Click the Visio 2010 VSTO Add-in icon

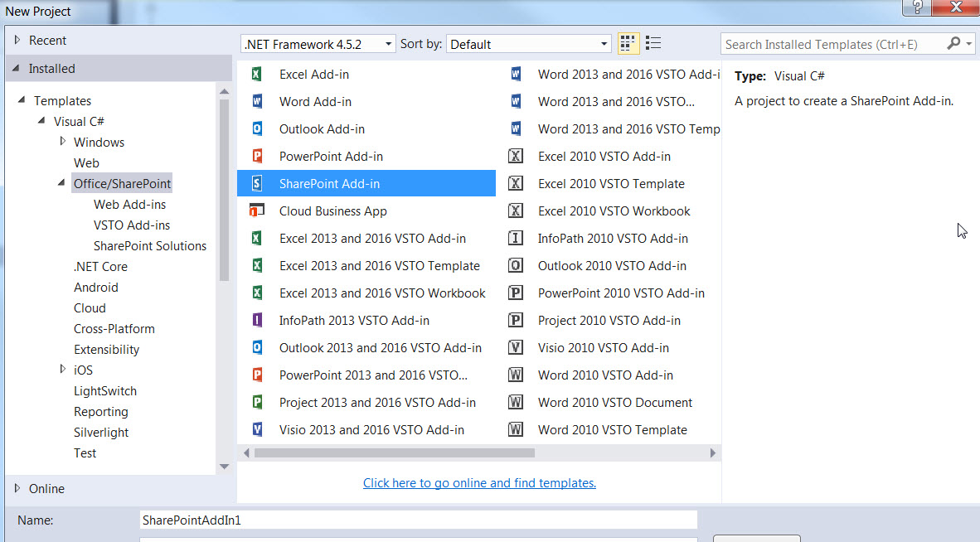coord(516,348)
